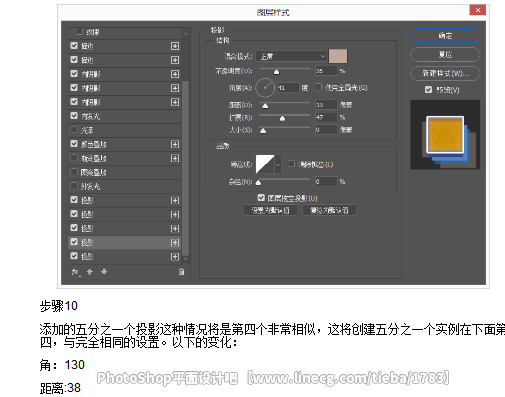
Task: Click plus icon on highlighted 投影 row
Action: point(175,242)
